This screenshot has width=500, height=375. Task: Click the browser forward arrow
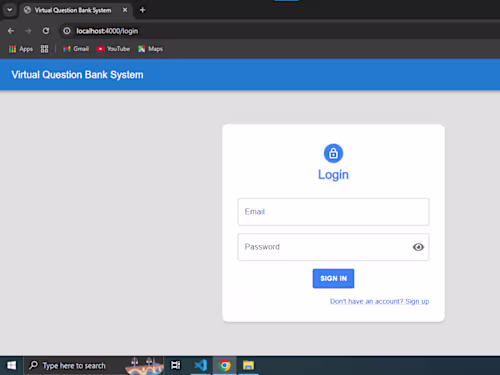pos(28,31)
